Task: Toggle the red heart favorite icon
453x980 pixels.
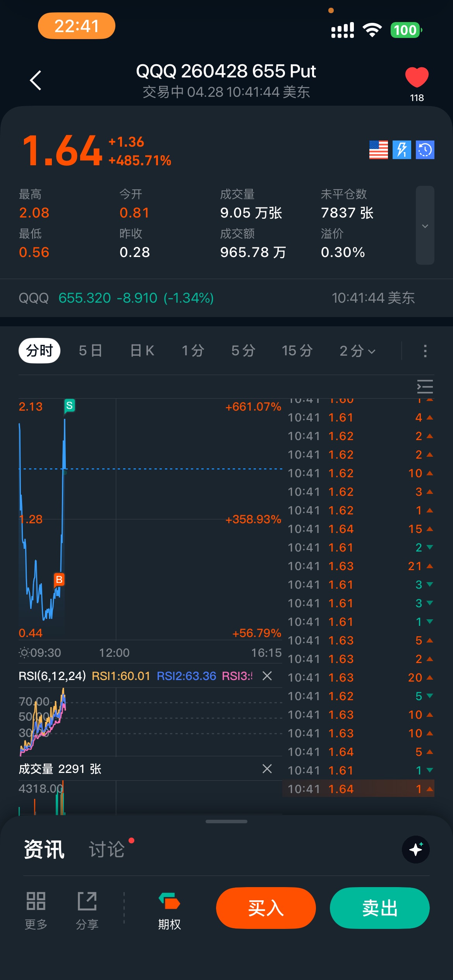Action: [x=417, y=77]
